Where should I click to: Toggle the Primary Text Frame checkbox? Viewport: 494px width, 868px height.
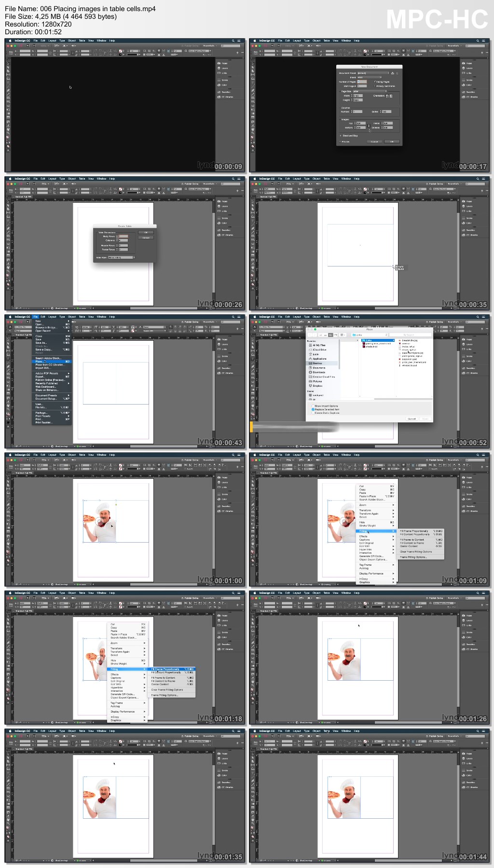coord(375,86)
